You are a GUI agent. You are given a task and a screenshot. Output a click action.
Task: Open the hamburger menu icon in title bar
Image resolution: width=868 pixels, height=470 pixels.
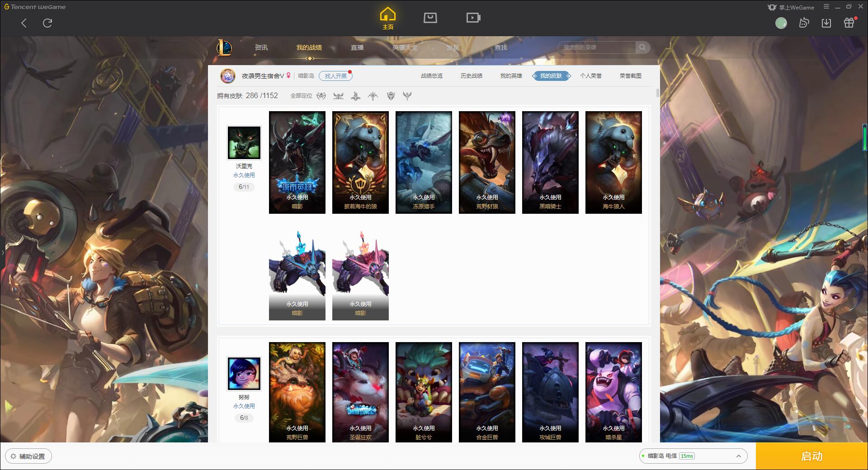point(826,7)
